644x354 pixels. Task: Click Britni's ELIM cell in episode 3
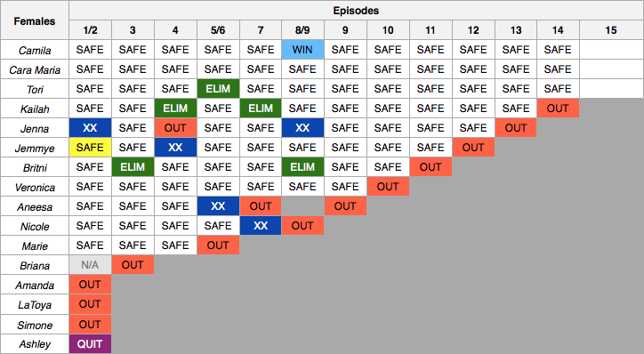(x=133, y=167)
